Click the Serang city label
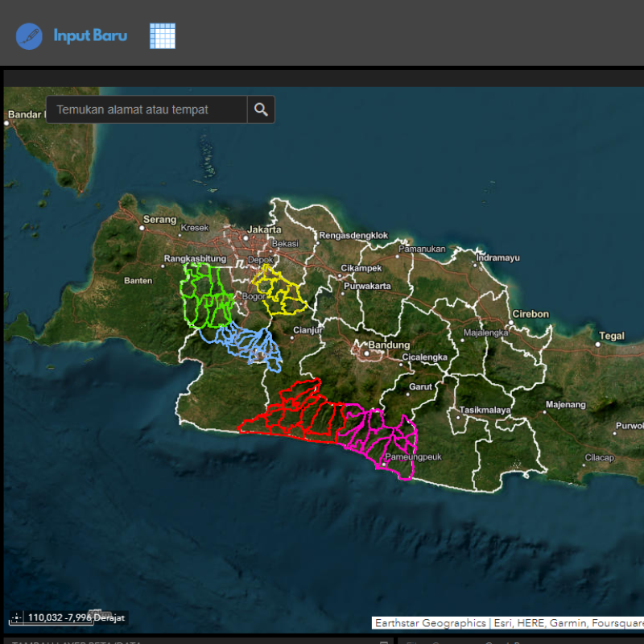The image size is (644, 644). [159, 220]
